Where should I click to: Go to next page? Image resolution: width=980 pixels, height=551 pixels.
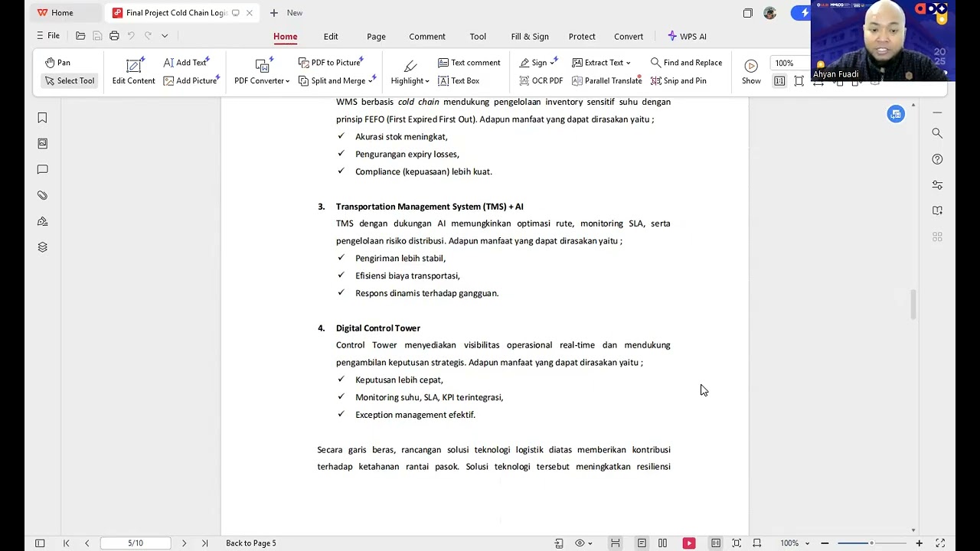[184, 543]
